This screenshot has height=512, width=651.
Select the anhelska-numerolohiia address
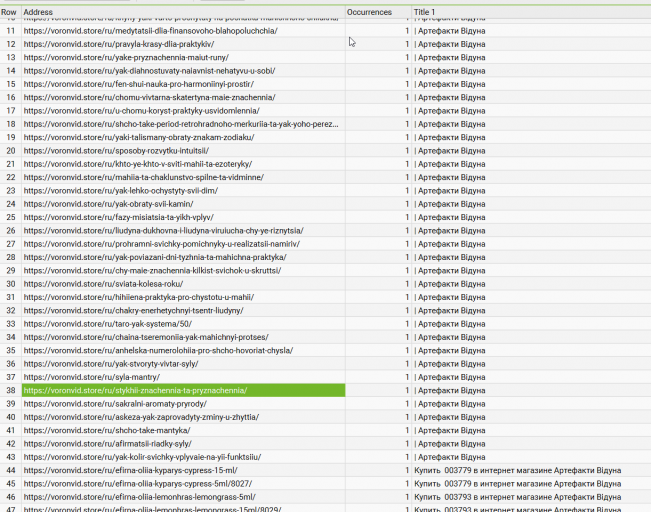(x=158, y=350)
